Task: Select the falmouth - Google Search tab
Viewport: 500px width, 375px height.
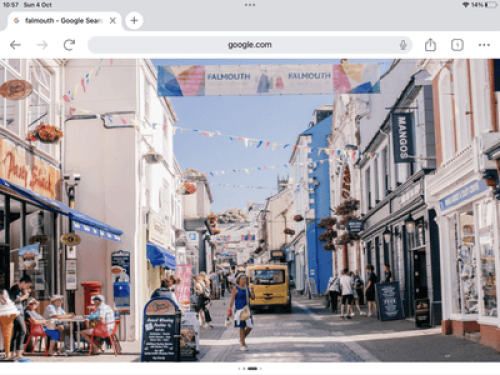Action: [x=63, y=21]
